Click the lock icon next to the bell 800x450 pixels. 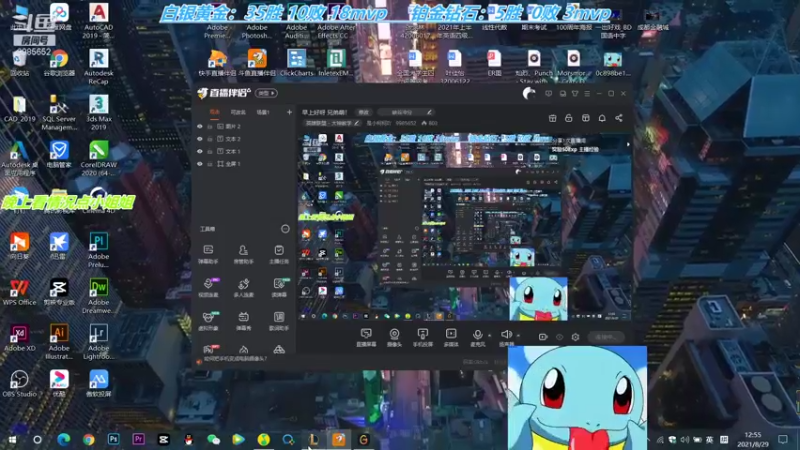click(568, 118)
